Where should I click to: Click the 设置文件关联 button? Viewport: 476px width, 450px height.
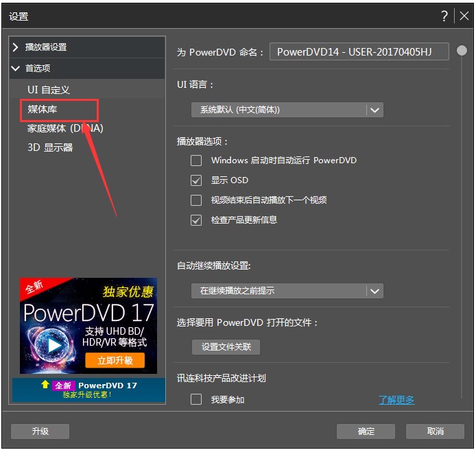[226, 347]
